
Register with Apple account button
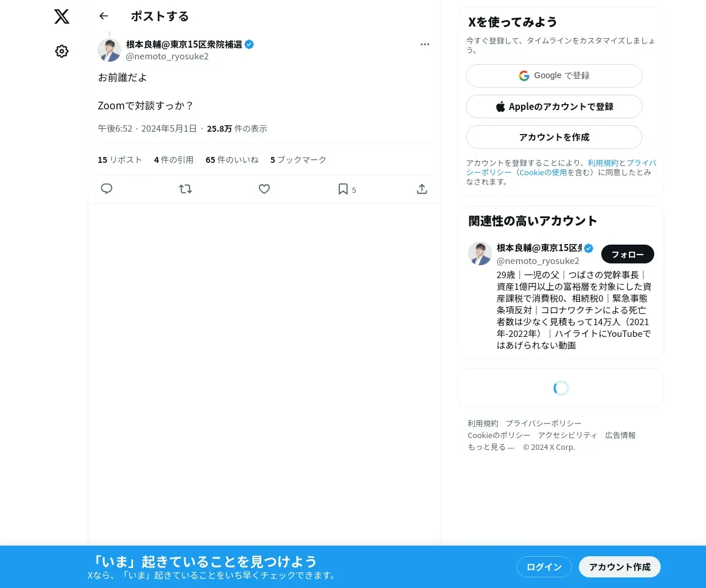pyautogui.click(x=554, y=106)
